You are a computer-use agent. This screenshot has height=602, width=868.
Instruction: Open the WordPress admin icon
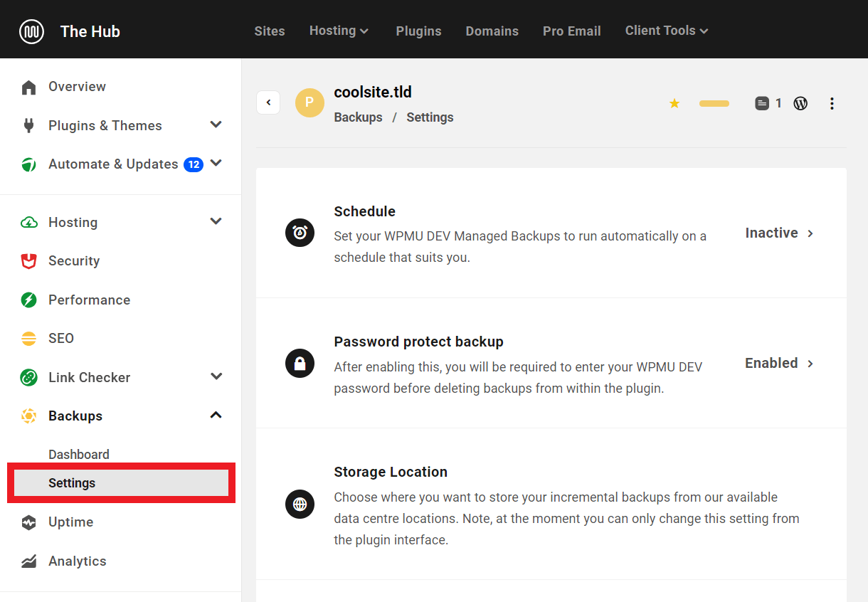point(800,103)
